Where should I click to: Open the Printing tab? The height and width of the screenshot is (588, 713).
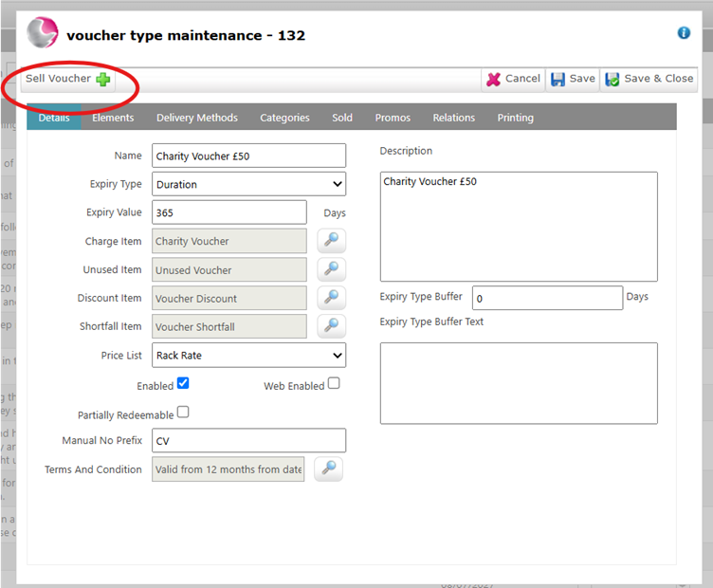(515, 118)
